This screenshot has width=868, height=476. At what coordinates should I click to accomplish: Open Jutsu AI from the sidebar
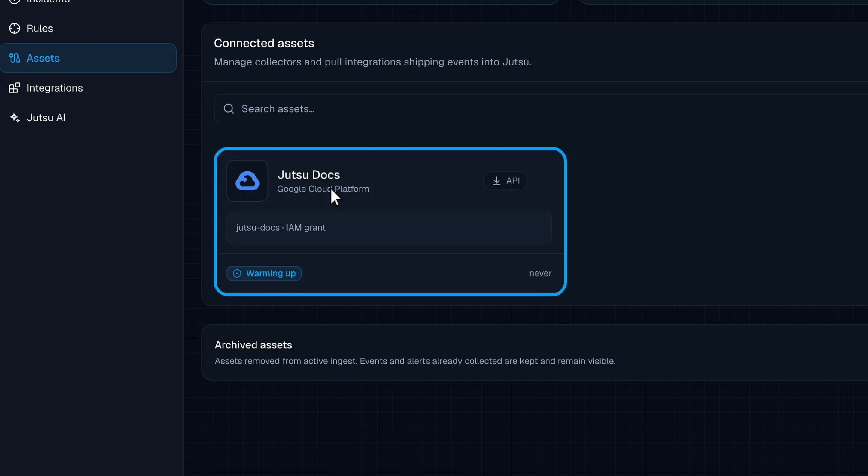[x=46, y=117]
